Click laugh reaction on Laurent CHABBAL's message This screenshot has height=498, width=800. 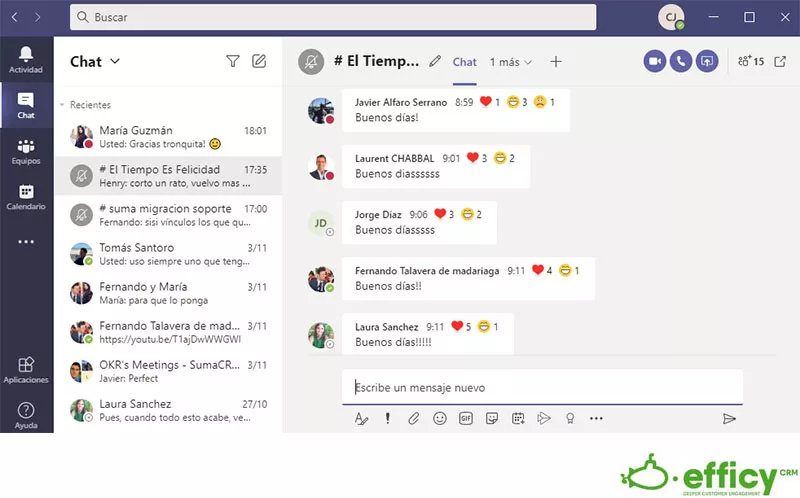coord(500,158)
